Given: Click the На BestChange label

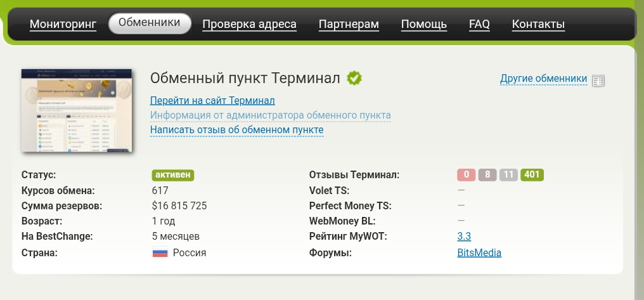Looking at the screenshot, I should click(x=57, y=237).
